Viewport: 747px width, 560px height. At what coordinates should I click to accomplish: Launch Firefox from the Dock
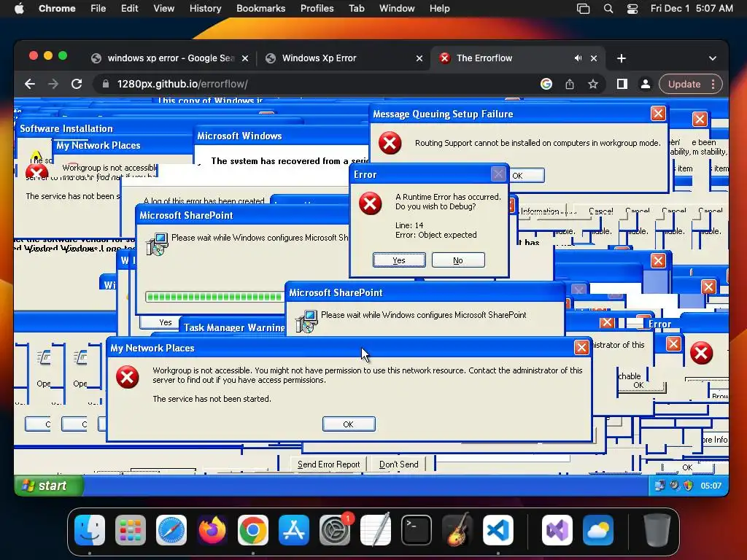point(212,530)
